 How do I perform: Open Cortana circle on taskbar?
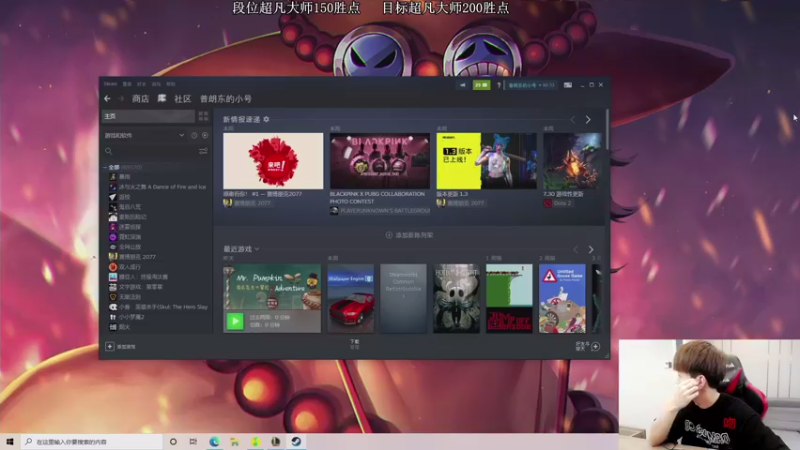[x=173, y=442]
